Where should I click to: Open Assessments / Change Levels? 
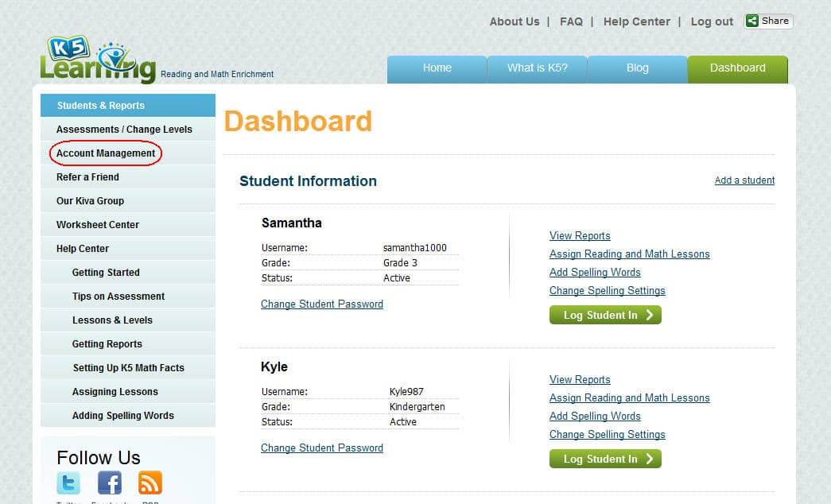128,130
